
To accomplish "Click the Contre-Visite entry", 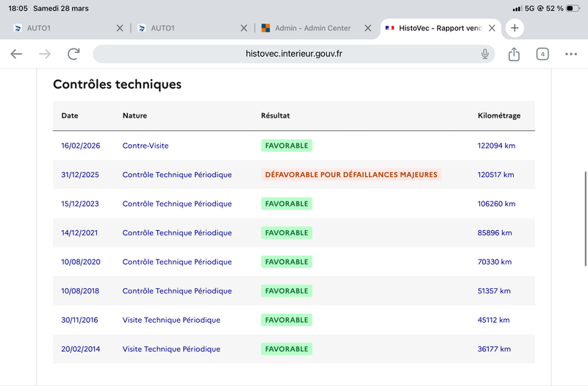I will click(145, 146).
